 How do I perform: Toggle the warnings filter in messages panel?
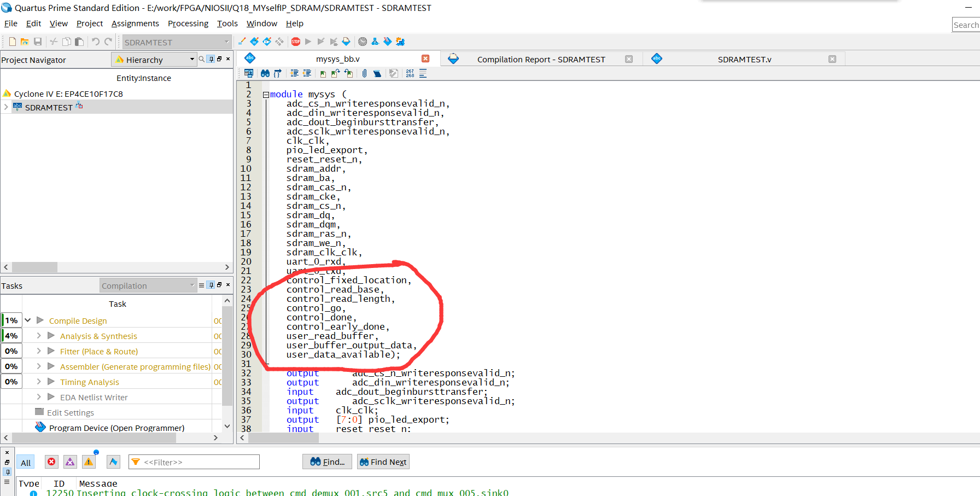click(89, 462)
